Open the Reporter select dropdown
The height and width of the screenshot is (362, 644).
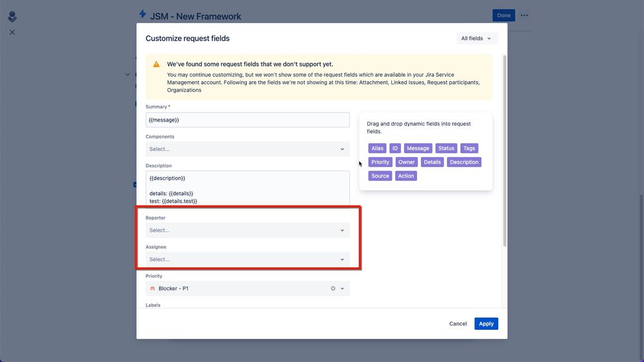[x=248, y=230]
